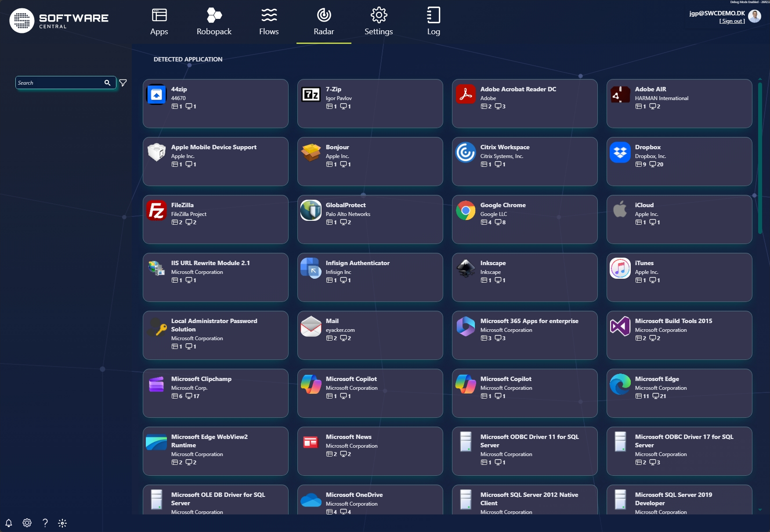Click the IIS URL Rewrite Module icon

[x=156, y=268]
